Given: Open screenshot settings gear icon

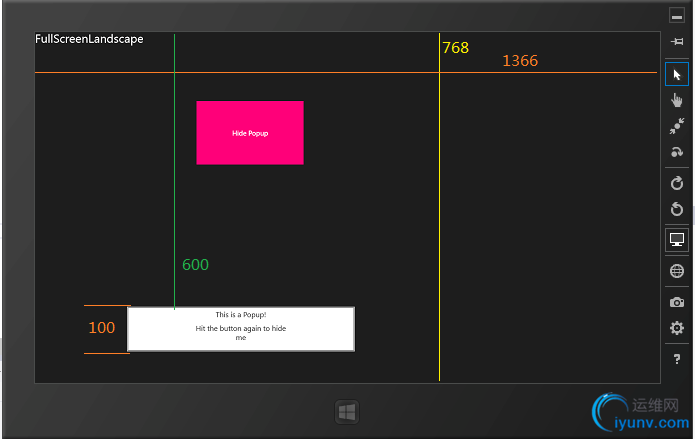Looking at the screenshot, I should (677, 328).
